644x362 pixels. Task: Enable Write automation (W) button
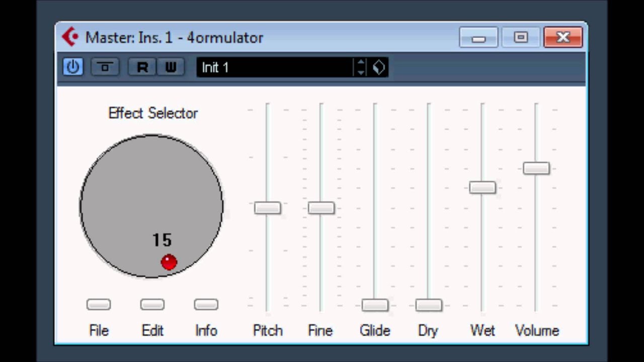point(171,67)
